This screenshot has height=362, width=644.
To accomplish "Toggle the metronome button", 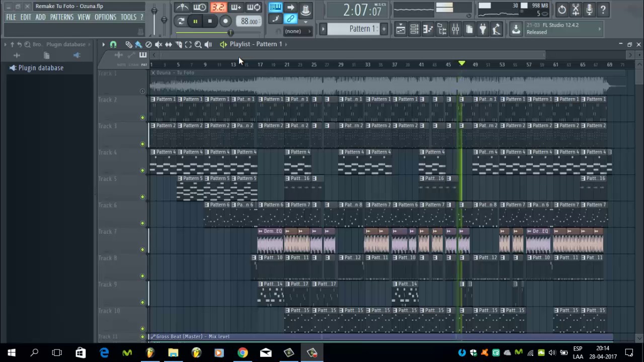I will point(182,8).
